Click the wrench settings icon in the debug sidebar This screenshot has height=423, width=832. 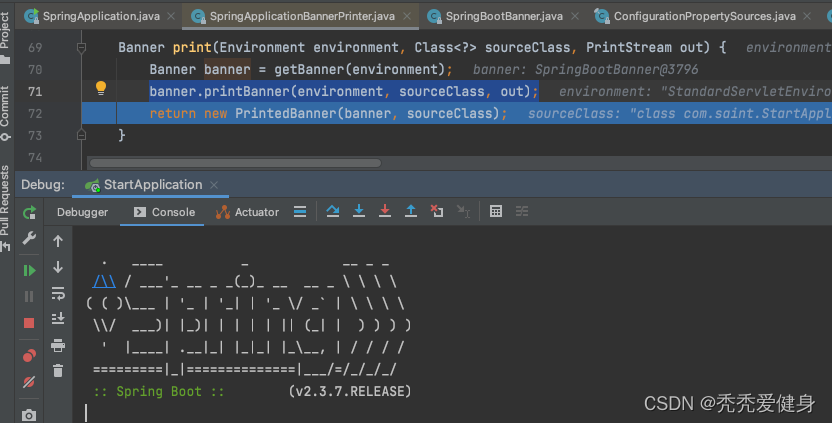[x=29, y=238]
